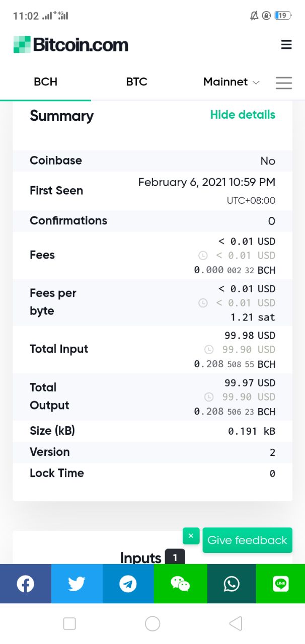Hide details of the summary
This screenshot has height=644, width=305.
pos(243,115)
